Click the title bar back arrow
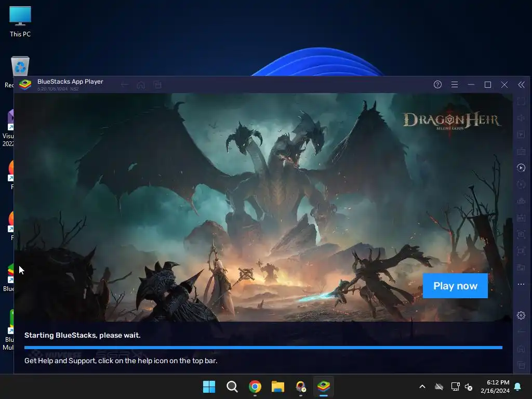The image size is (532, 399). click(125, 85)
